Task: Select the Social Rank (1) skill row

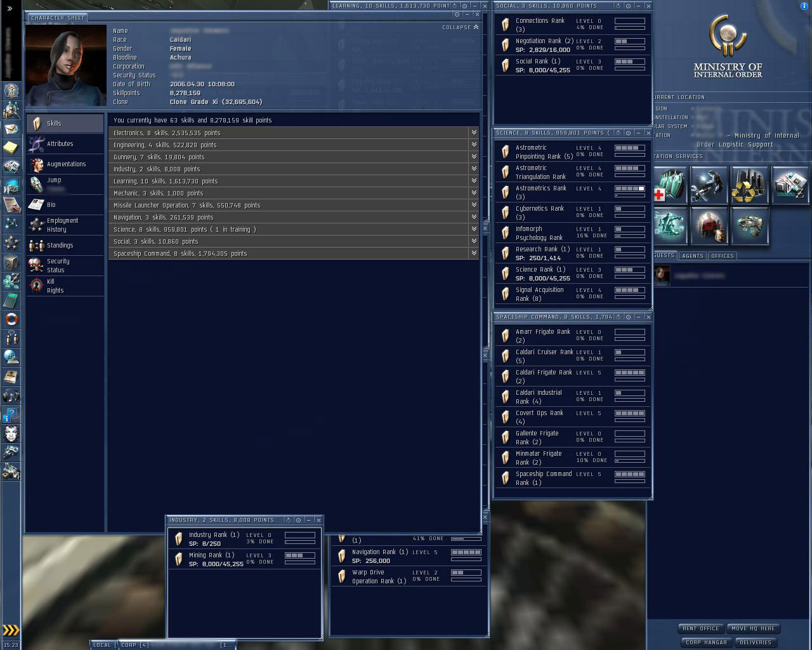Action: (x=573, y=65)
